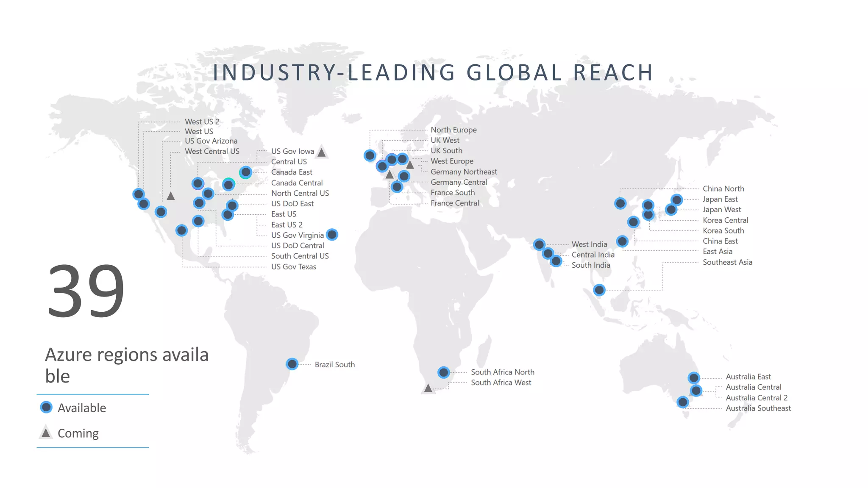Click the UK West label
Screen dimensions: 868x488
click(445, 140)
